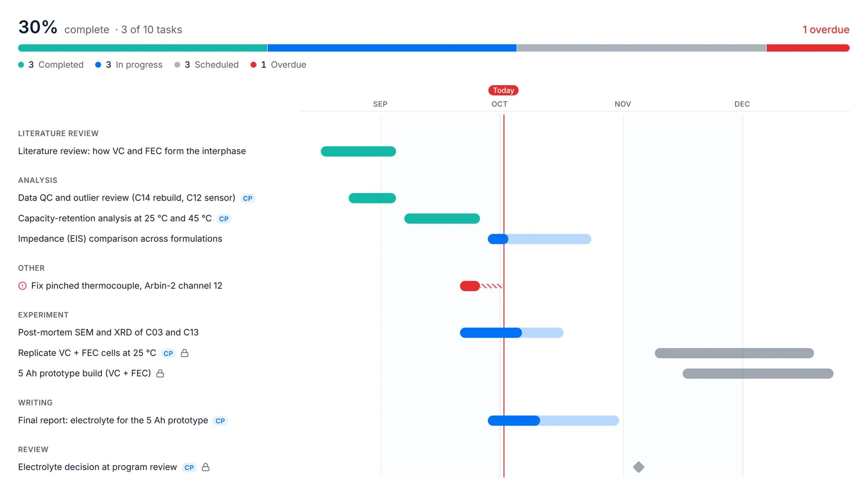Click the gray milestone diamond marker

click(639, 467)
